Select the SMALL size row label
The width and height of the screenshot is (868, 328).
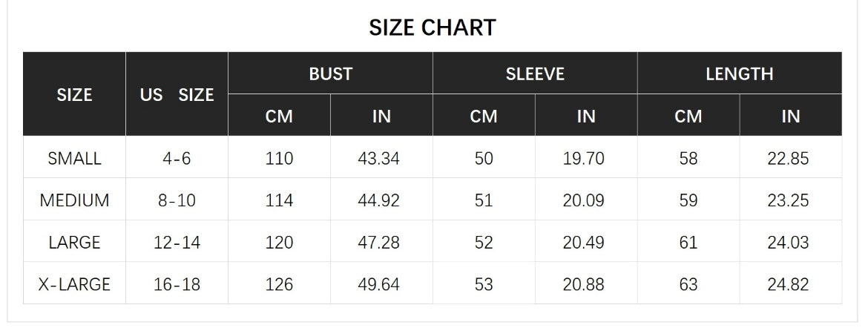coord(74,158)
